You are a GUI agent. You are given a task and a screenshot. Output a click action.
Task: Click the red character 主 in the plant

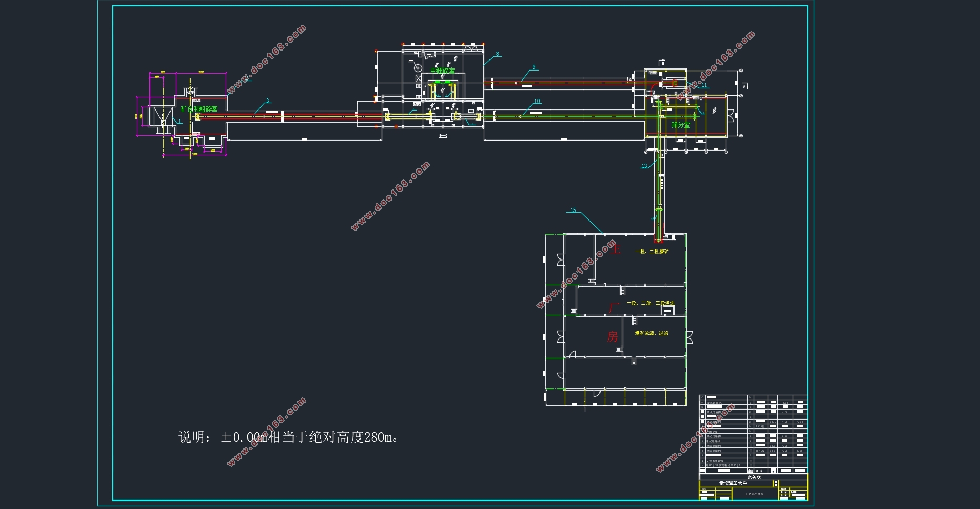click(x=615, y=248)
